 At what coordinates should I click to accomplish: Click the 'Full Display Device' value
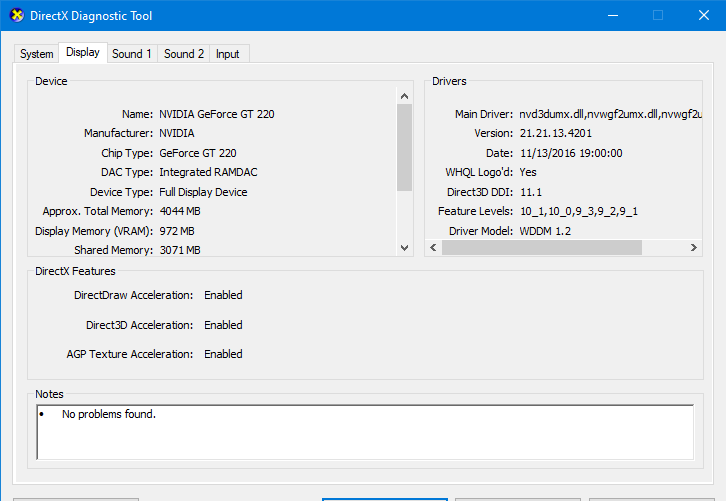(x=203, y=192)
